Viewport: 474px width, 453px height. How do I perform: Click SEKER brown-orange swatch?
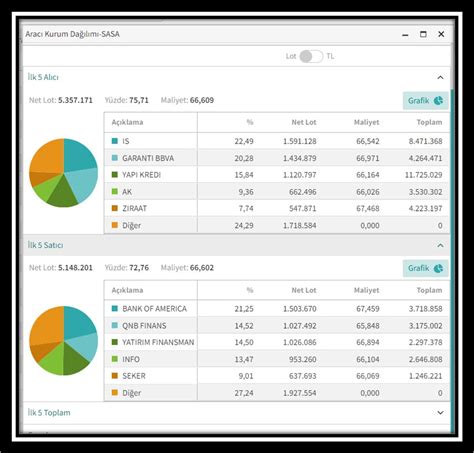(115, 376)
